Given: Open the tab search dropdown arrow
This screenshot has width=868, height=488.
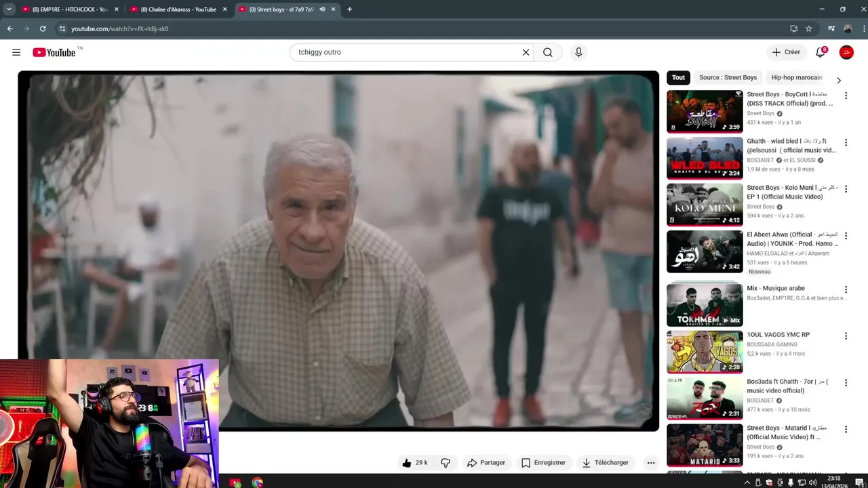Looking at the screenshot, I should (x=9, y=9).
